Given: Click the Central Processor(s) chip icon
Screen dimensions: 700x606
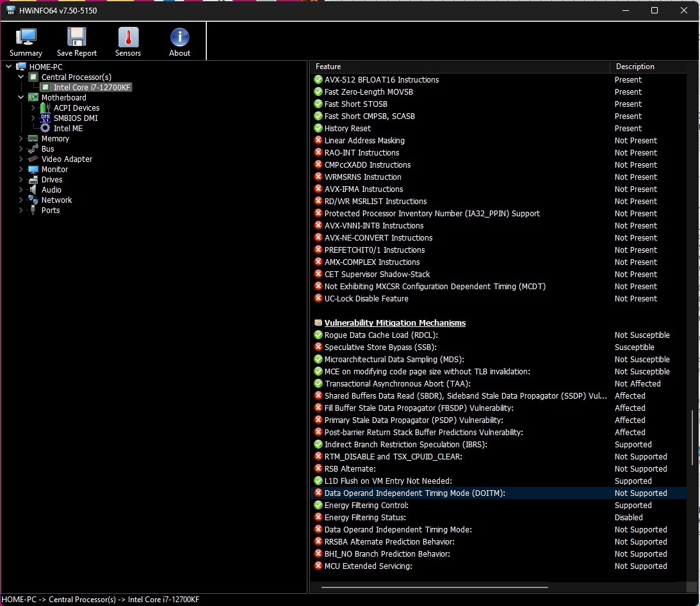Looking at the screenshot, I should click(x=33, y=77).
